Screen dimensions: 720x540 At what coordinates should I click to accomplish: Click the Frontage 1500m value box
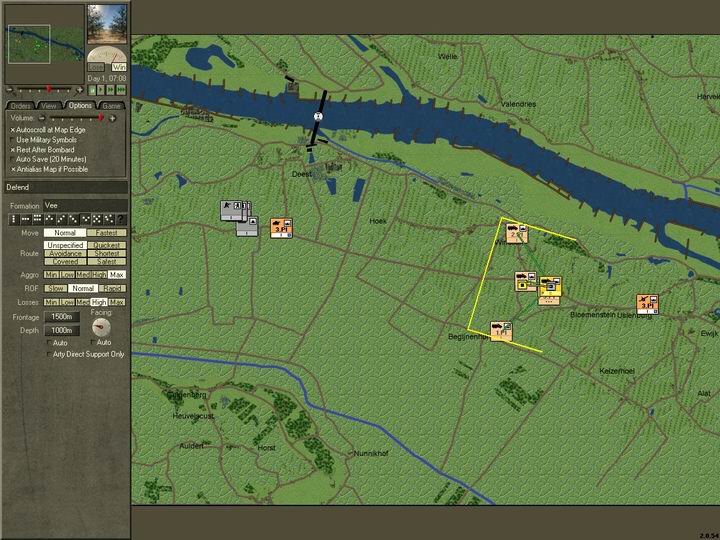point(62,317)
